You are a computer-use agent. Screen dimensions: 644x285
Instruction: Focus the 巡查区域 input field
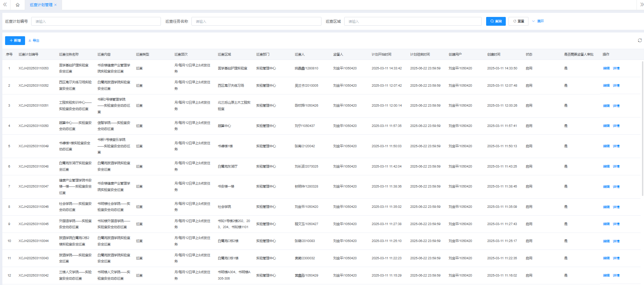pyautogui.click(x=413, y=21)
